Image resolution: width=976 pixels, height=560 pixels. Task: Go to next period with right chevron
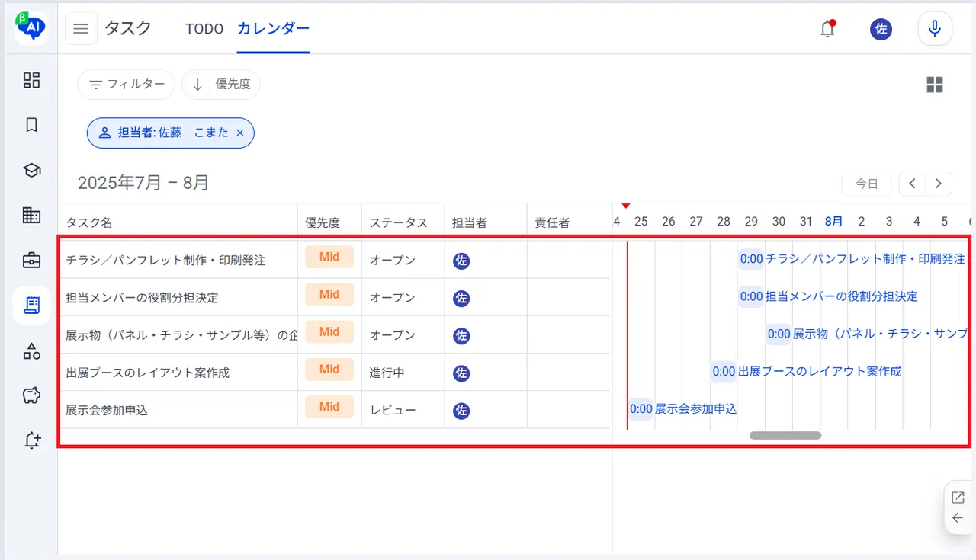click(x=939, y=184)
